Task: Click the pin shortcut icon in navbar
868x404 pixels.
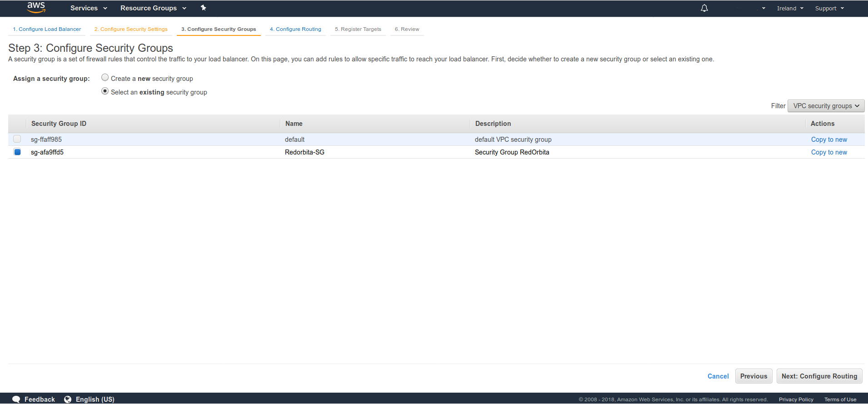Action: (203, 8)
